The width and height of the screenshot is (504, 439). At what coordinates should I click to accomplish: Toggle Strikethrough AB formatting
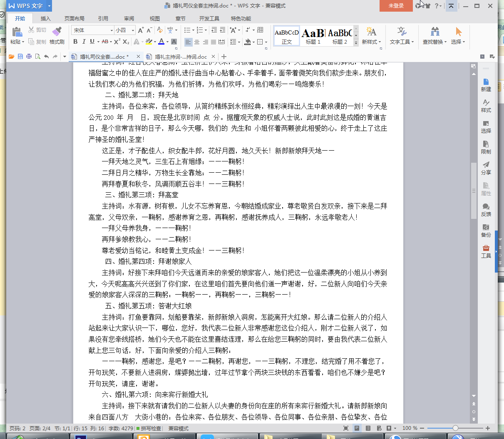coord(104,42)
